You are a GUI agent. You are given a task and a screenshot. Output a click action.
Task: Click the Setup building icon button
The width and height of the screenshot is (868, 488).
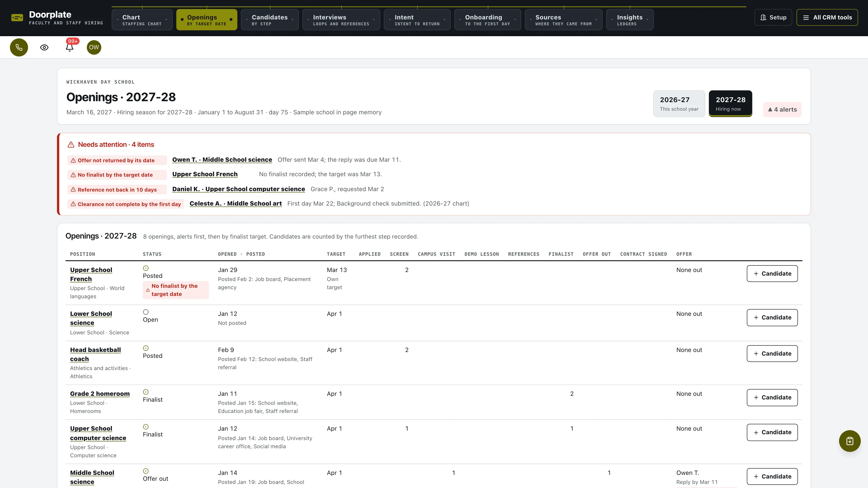pos(773,18)
